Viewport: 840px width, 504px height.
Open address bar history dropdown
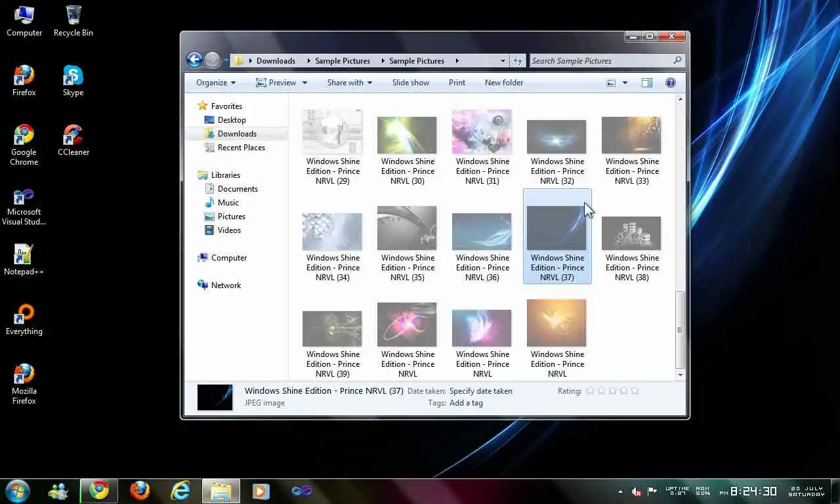(x=503, y=60)
